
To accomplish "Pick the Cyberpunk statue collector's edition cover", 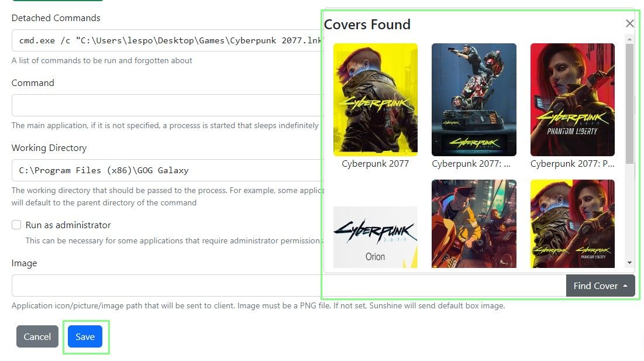I will pos(473,99).
